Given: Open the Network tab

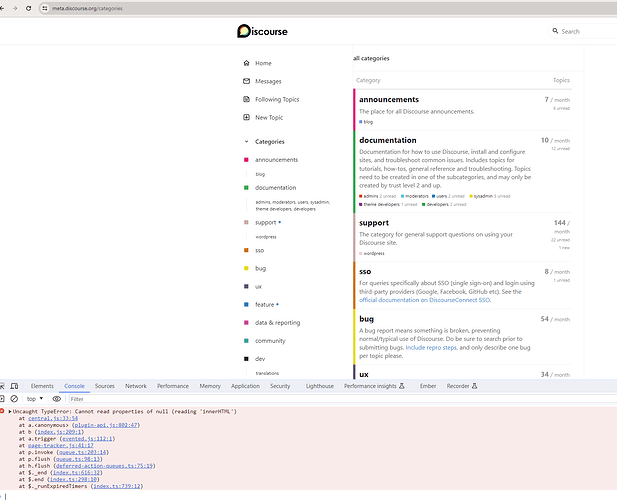Looking at the screenshot, I should (136, 386).
